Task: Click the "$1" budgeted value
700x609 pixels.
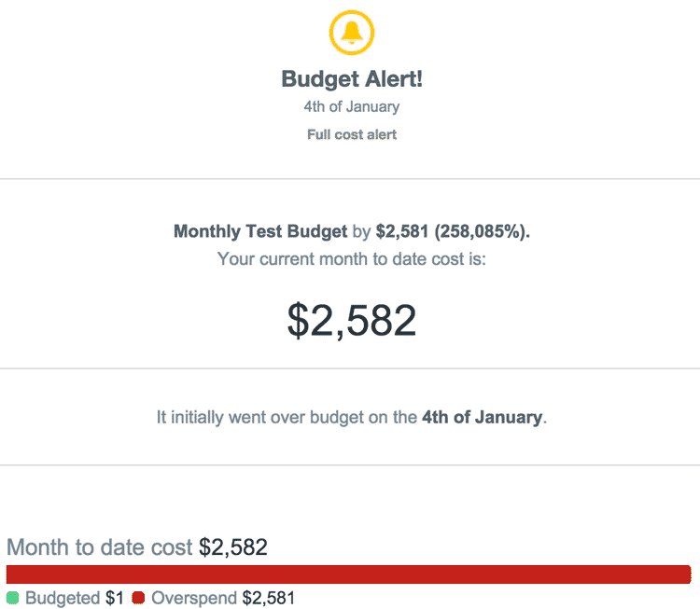Action: 115,598
